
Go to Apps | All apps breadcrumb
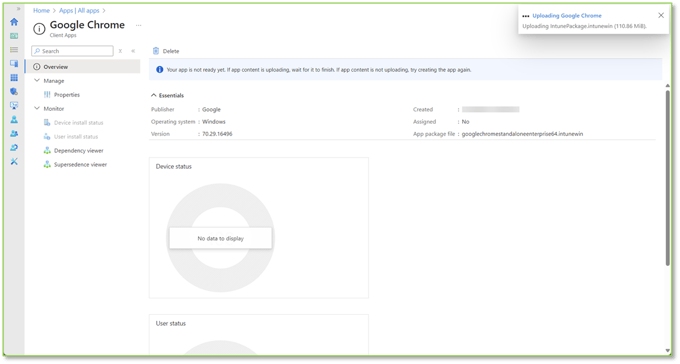[79, 10]
